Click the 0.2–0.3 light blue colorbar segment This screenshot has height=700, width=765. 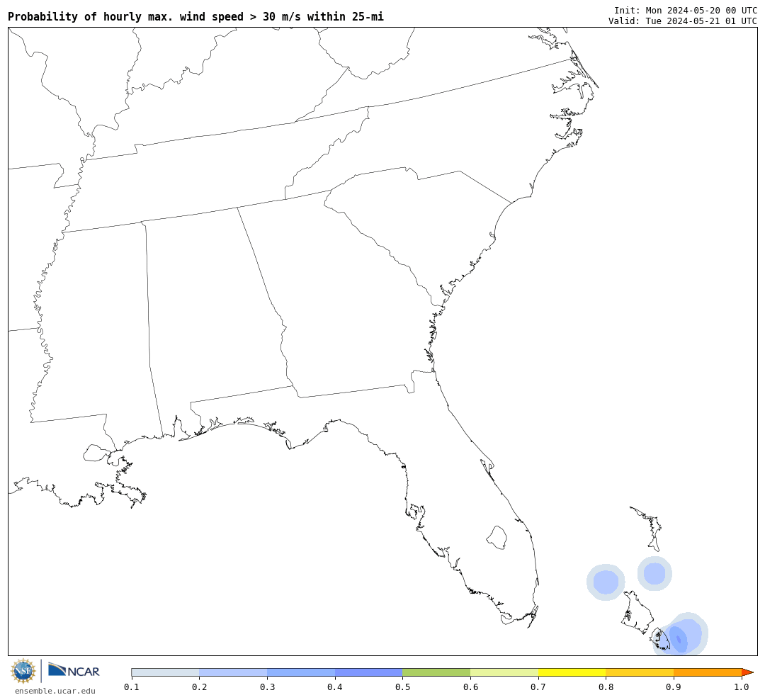coord(233,672)
